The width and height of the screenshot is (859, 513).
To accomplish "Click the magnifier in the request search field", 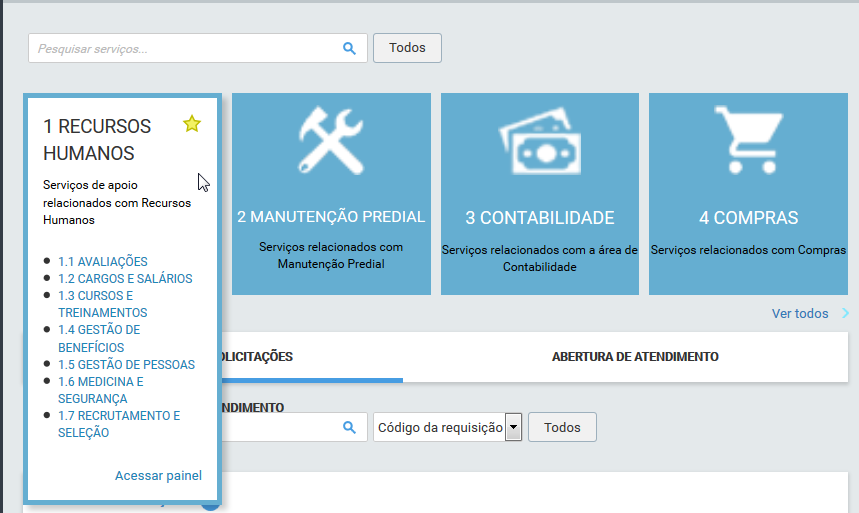I will pyautogui.click(x=349, y=427).
